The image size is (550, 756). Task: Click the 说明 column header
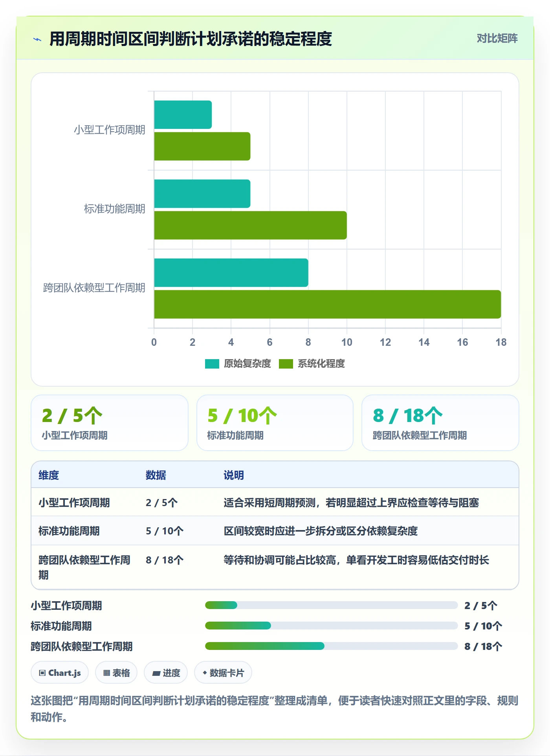pos(234,475)
